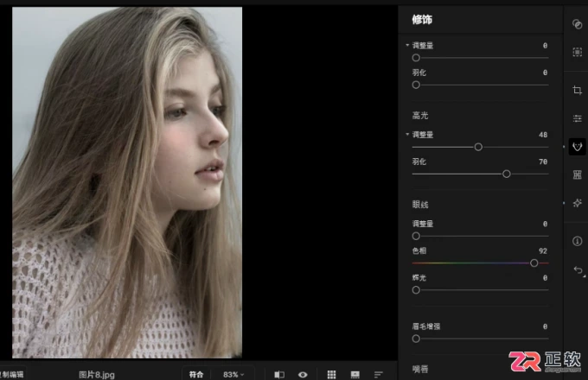
Task: Click the 嘴唇 section heading
Action: coord(420,369)
